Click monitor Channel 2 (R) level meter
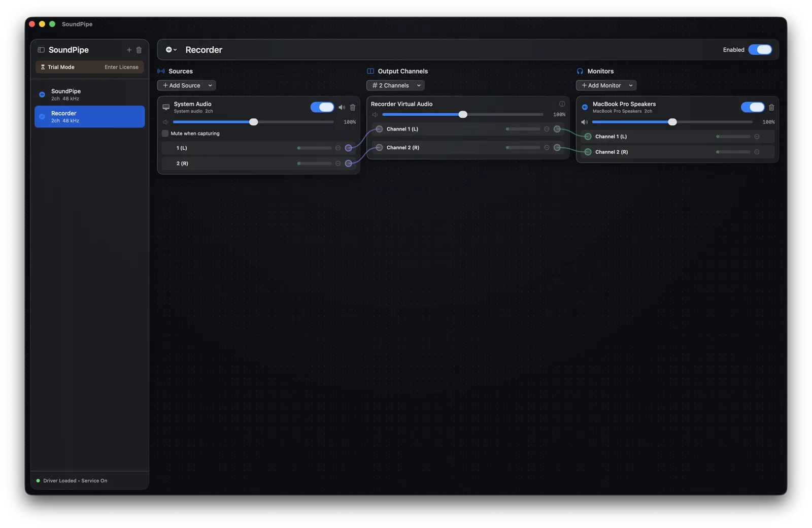Viewport: 812px width, 528px height. click(x=733, y=152)
